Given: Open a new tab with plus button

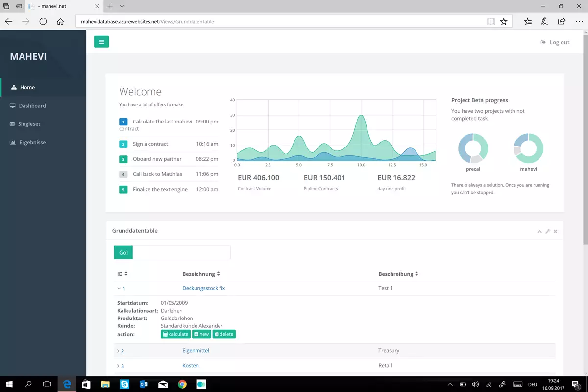Looking at the screenshot, I should (x=110, y=6).
